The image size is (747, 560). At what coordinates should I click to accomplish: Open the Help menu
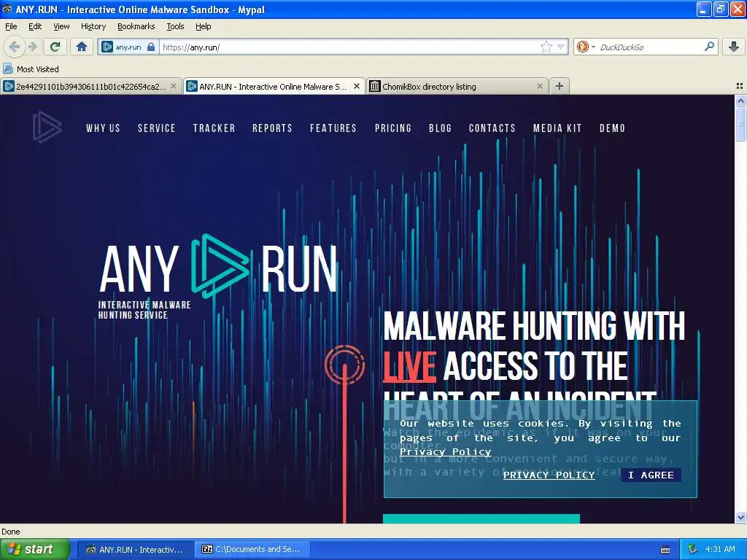point(204,26)
